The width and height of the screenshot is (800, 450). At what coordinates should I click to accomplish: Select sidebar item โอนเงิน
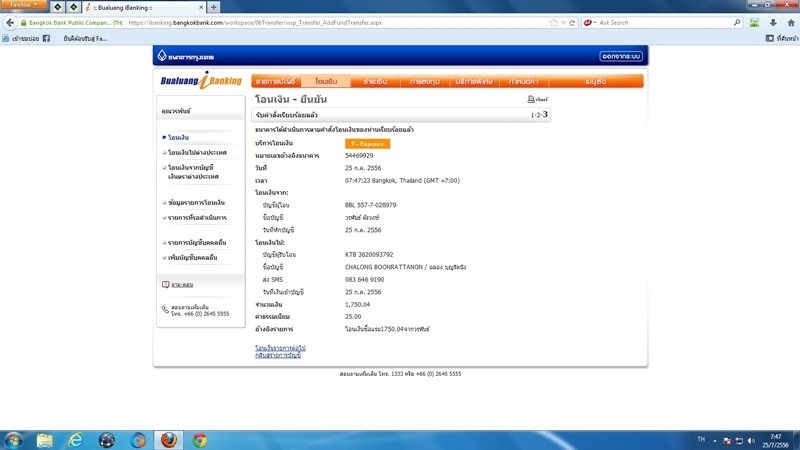(178, 137)
